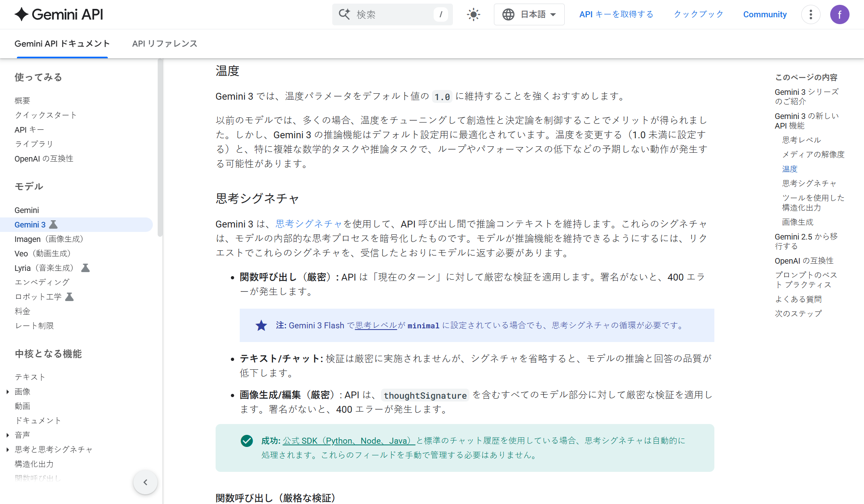
Task: Jump to 次のステップ in page contents
Action: point(798,313)
